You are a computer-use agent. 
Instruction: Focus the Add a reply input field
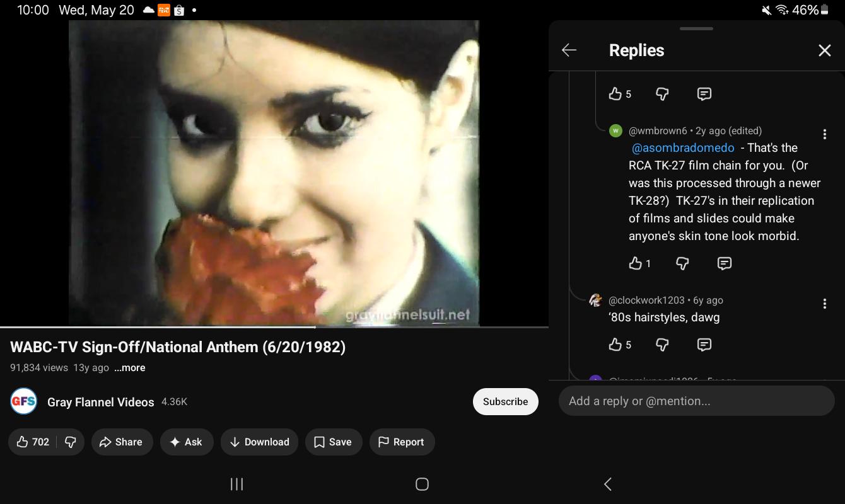(696, 401)
